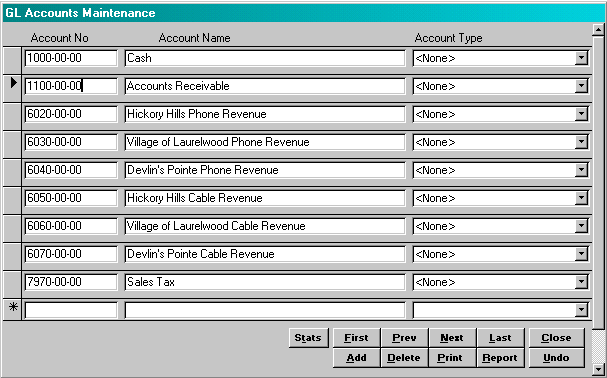
Task: Select row selector for 6020-00-00
Action: [12, 116]
